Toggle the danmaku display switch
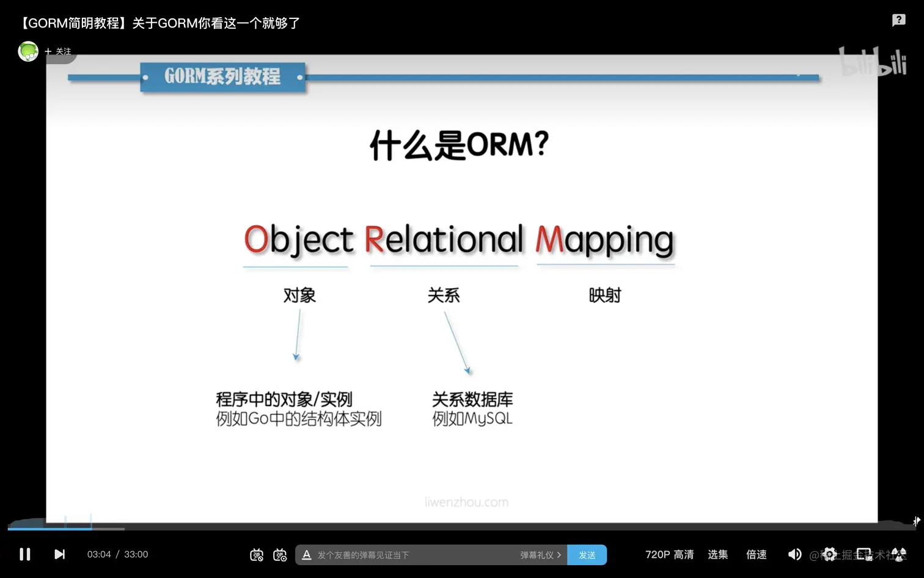The width and height of the screenshot is (924, 578). click(x=257, y=555)
